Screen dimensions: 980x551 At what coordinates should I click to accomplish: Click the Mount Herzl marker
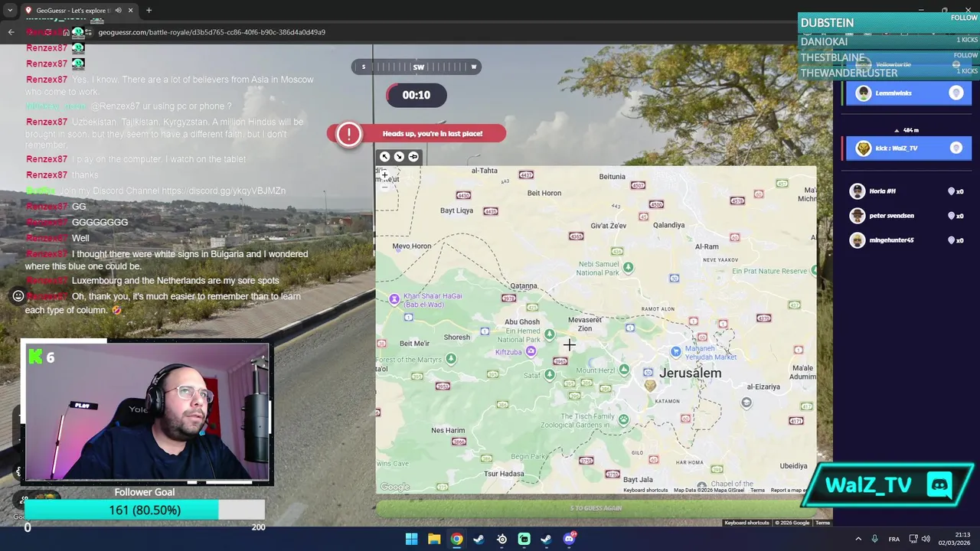pyautogui.click(x=624, y=370)
